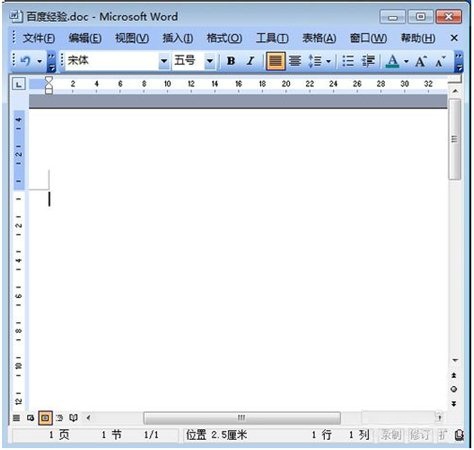Toggle Italic formatting
The width and height of the screenshot is (474, 450).
coord(250,61)
